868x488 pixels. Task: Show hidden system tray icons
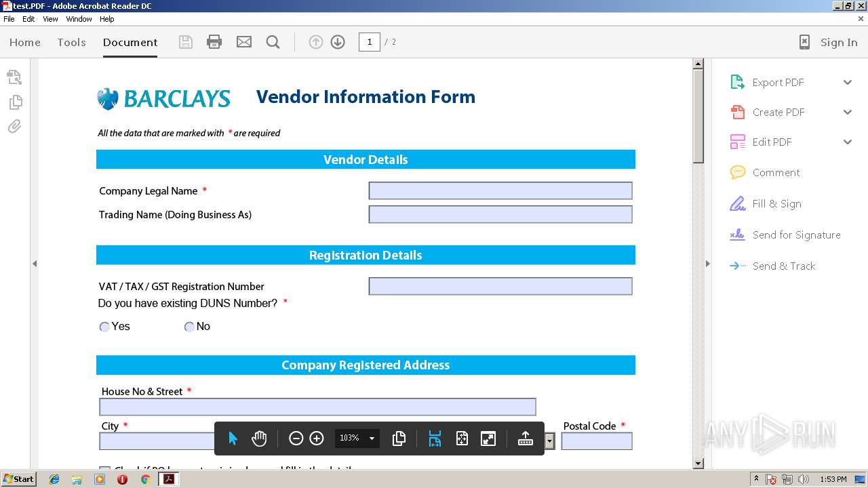(756, 479)
